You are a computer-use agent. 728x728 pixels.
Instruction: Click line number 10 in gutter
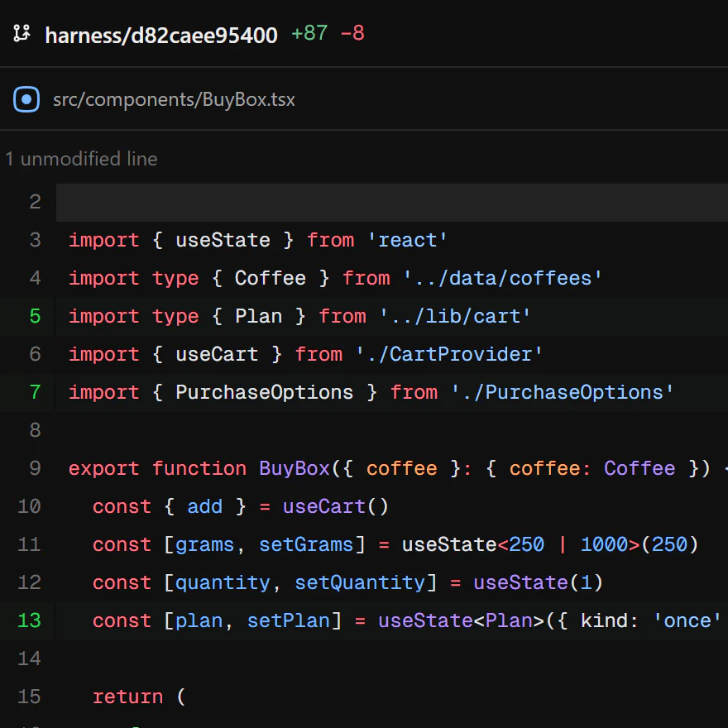pyautogui.click(x=29, y=506)
